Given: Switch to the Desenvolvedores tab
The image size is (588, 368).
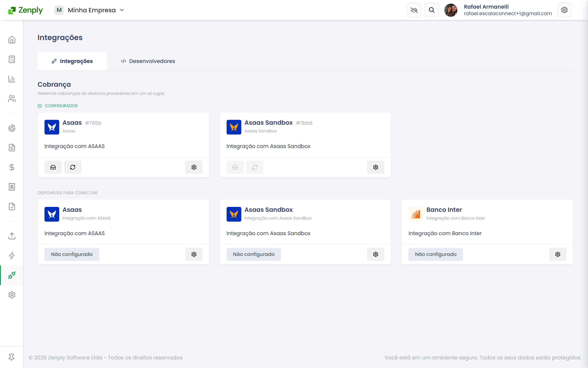Looking at the screenshot, I should [148, 61].
